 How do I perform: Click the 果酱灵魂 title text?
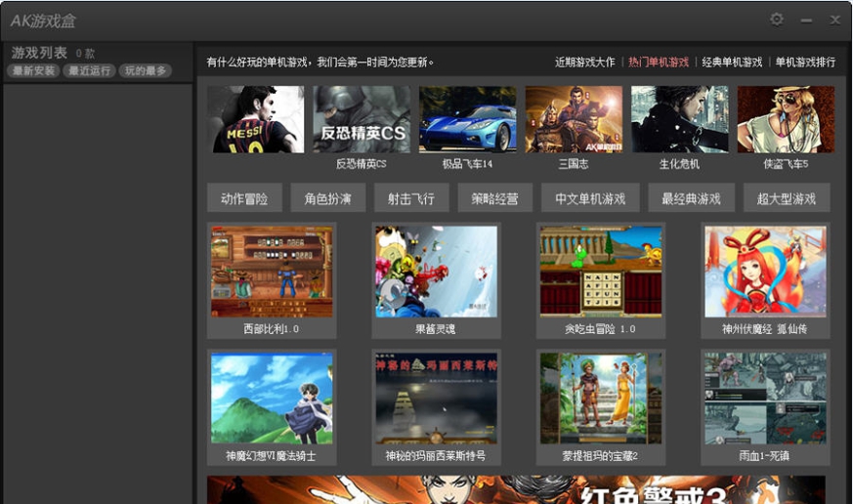(435, 329)
